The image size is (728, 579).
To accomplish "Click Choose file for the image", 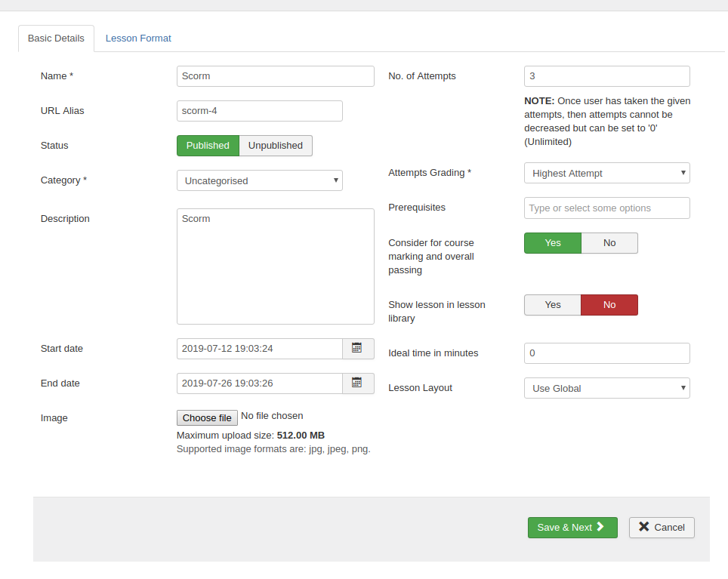I will pos(207,418).
